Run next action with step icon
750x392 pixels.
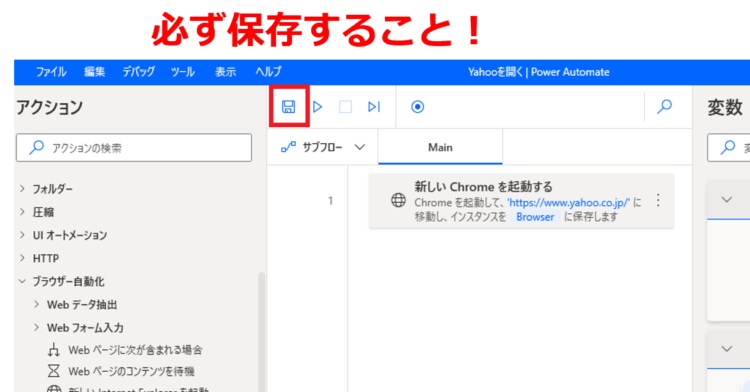(x=374, y=107)
